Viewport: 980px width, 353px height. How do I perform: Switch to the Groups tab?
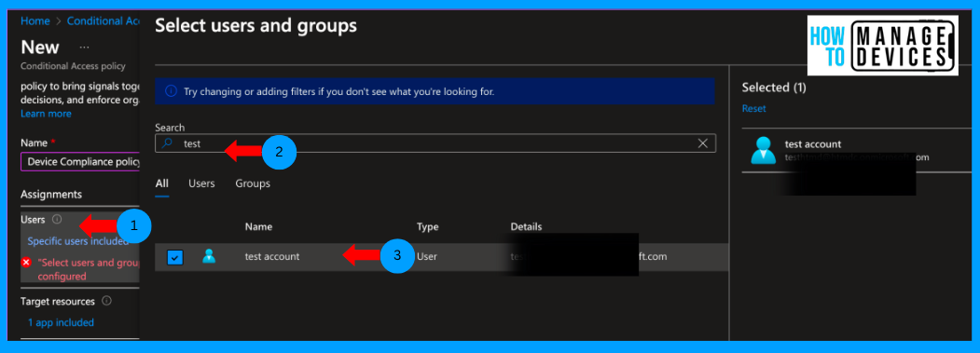[x=253, y=183]
